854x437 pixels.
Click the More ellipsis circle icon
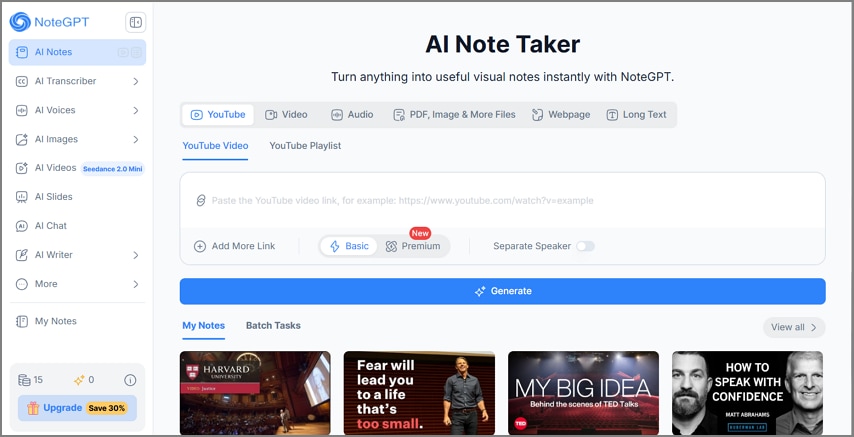[22, 284]
